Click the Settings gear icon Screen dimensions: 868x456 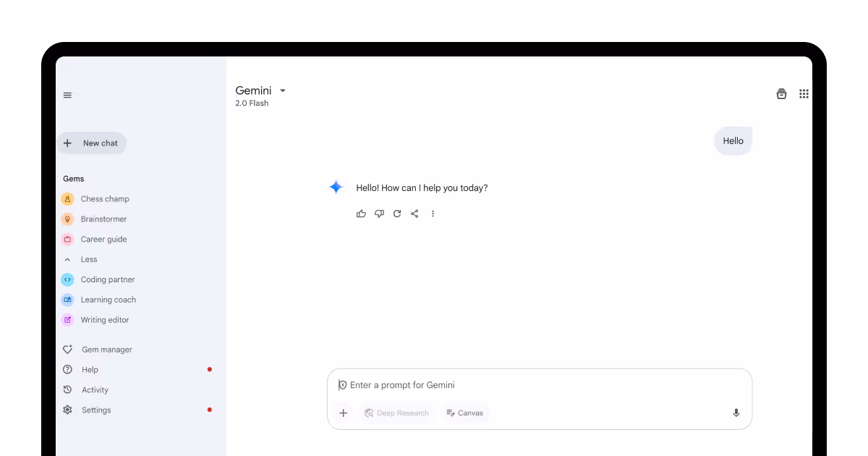[x=67, y=410]
